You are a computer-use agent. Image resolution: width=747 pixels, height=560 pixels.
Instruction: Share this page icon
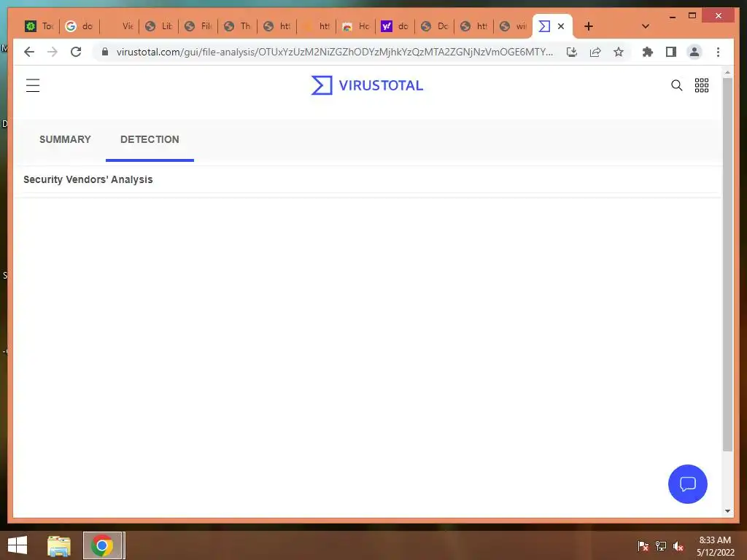[595, 52]
